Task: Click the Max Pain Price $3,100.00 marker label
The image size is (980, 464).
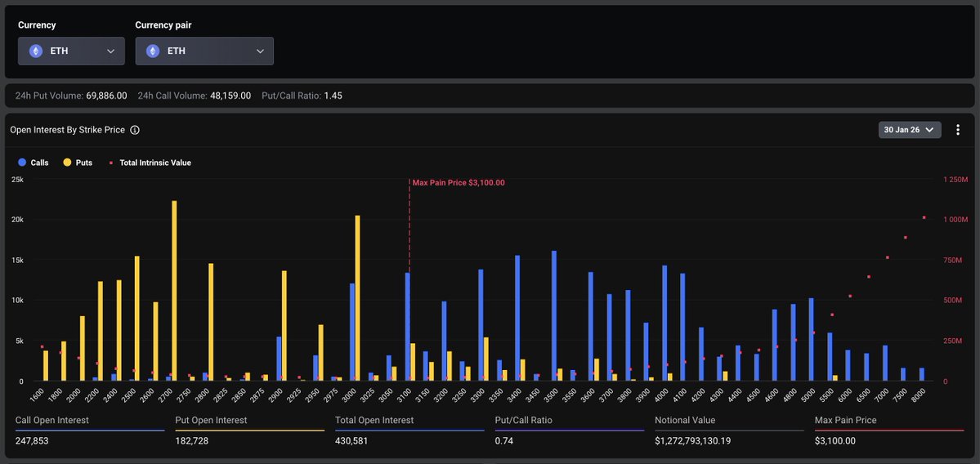Action: (458, 183)
